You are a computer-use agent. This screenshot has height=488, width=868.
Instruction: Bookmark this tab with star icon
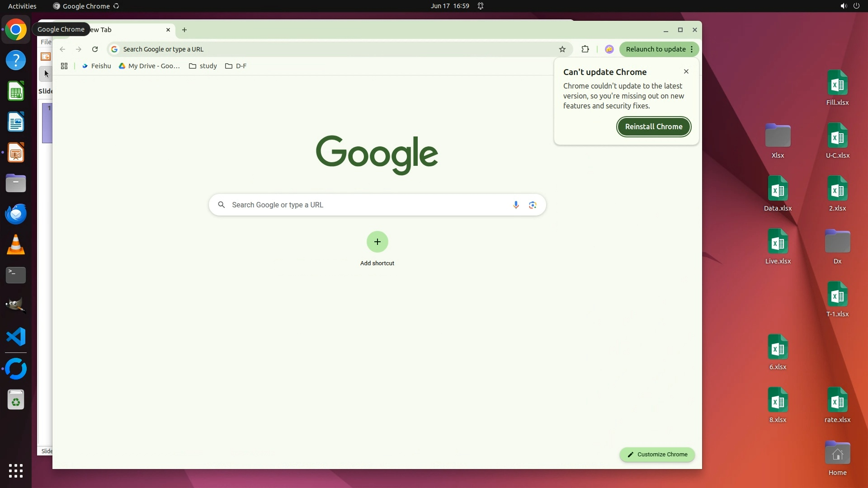(562, 49)
